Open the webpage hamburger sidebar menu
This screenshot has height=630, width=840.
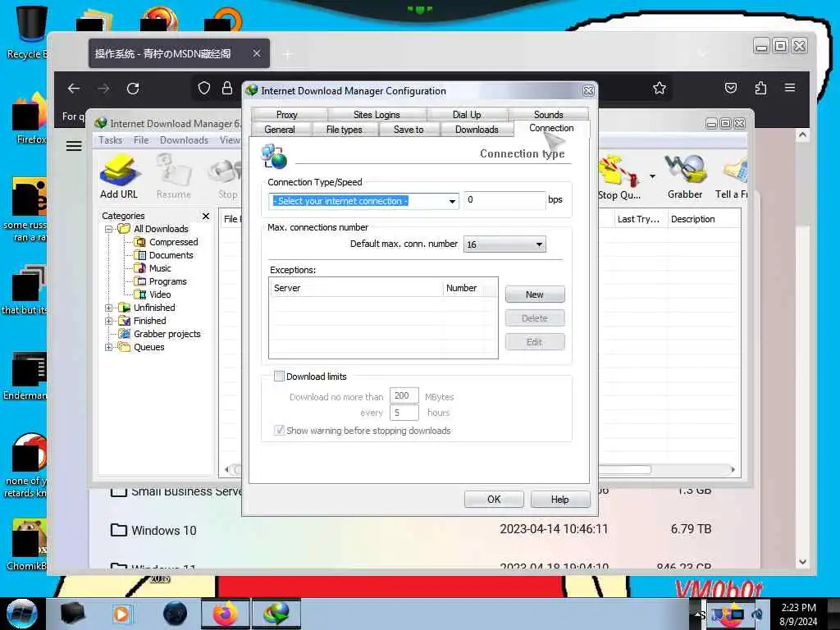tap(74, 146)
